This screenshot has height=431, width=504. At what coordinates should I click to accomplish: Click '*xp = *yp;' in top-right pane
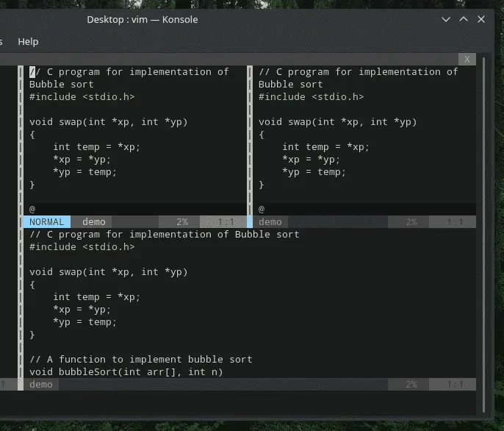[312, 160]
